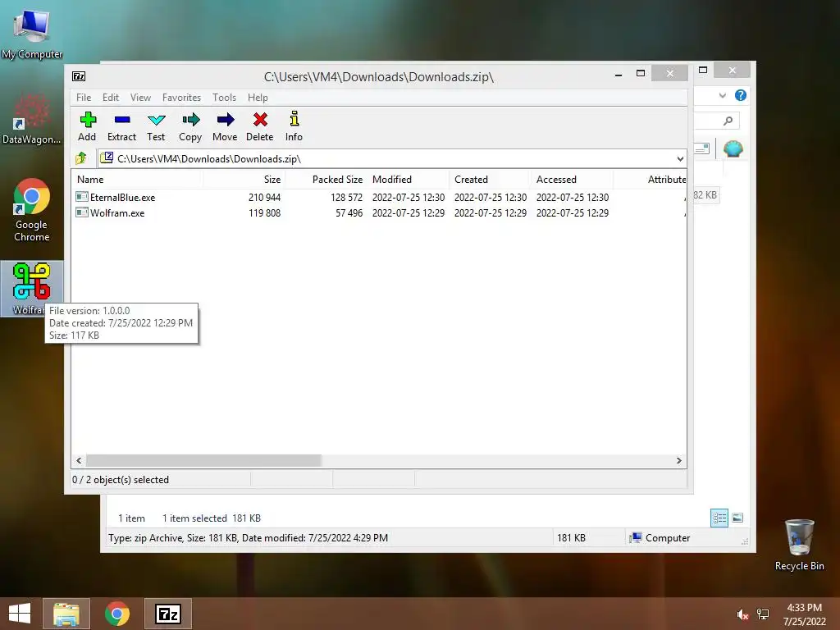This screenshot has height=630, width=840.
Task: Click Wolfram.exe created date 2022-07-25 12:29
Action: coord(491,212)
